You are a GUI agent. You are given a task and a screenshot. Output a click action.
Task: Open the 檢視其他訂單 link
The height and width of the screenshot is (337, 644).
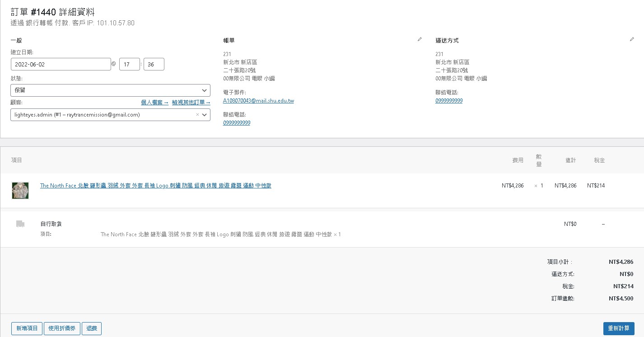191,103
